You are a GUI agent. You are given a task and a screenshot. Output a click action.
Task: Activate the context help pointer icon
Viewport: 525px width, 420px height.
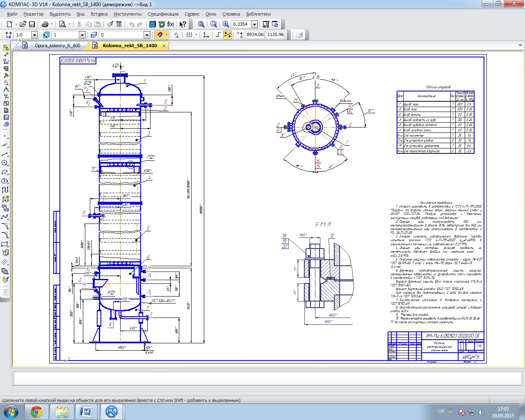click(183, 24)
